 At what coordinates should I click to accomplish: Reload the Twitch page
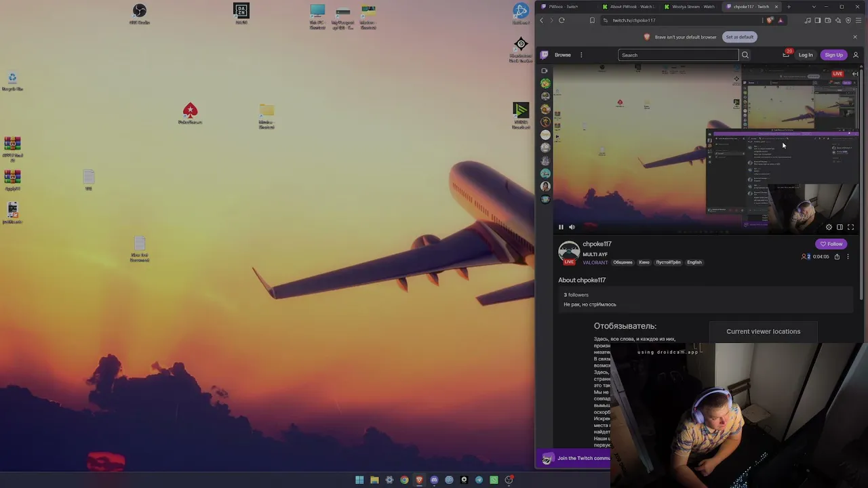561,20
